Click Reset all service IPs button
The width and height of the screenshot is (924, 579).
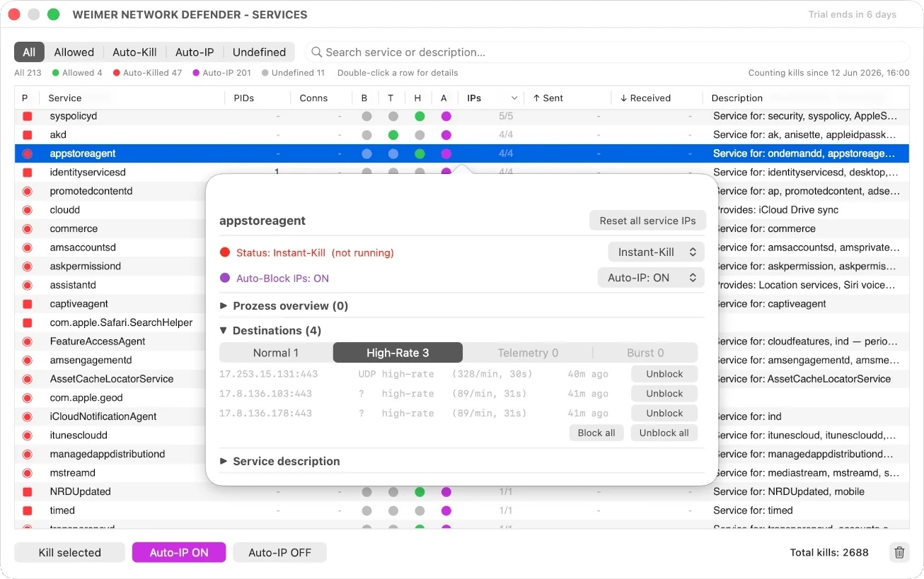click(647, 221)
